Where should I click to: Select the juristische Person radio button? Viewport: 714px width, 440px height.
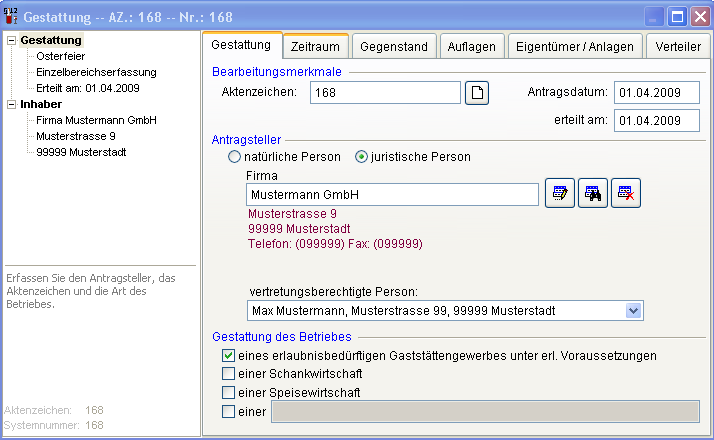362,157
